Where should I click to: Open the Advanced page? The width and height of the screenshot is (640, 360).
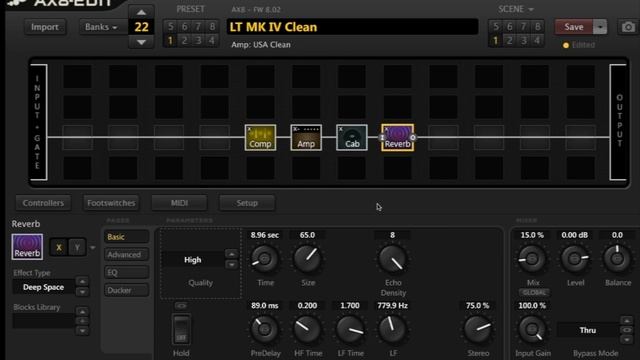click(127, 255)
